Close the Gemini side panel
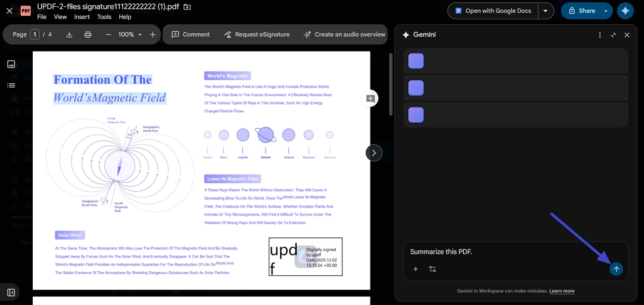The image size is (644, 305). (627, 35)
